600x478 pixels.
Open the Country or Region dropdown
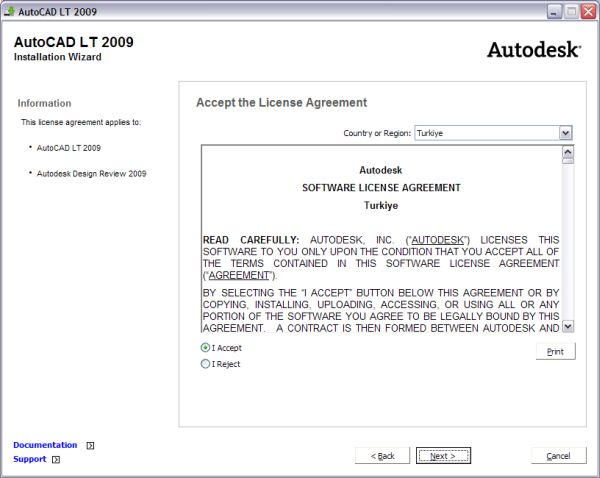tap(566, 133)
